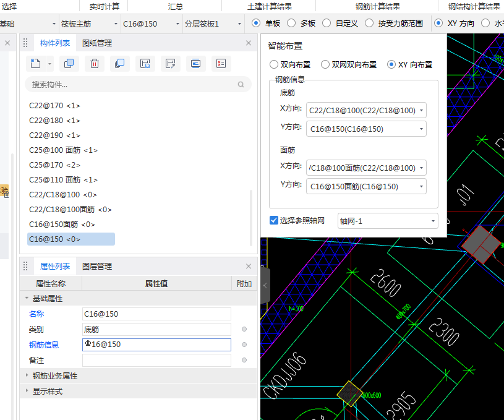Select the 按受力筋范围 radio button
The image size is (504, 420).
(369, 23)
